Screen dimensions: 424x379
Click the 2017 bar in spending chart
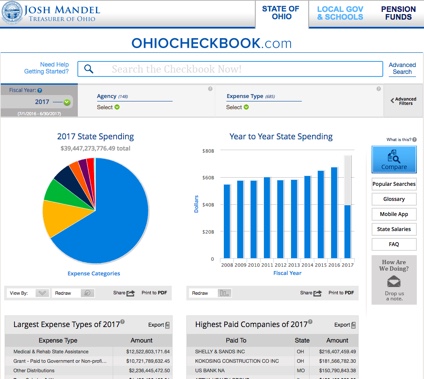pyautogui.click(x=347, y=232)
